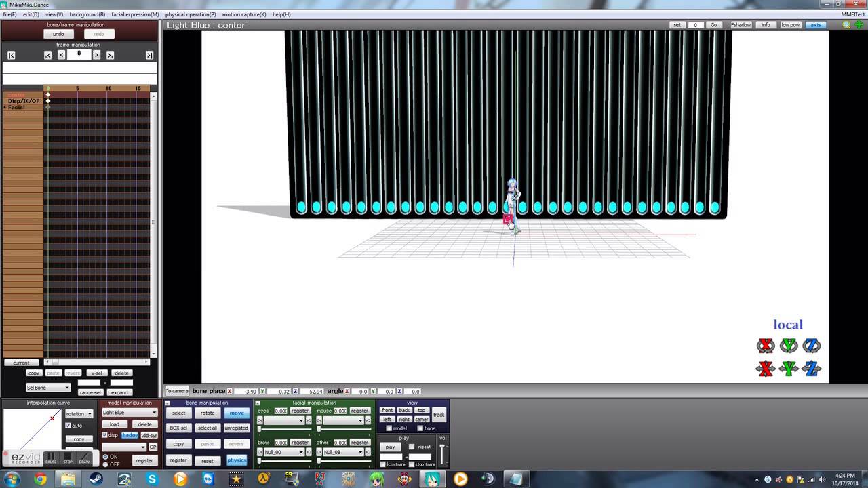Open the Sel Bone dropdown
The image size is (868, 488).
coord(48,388)
